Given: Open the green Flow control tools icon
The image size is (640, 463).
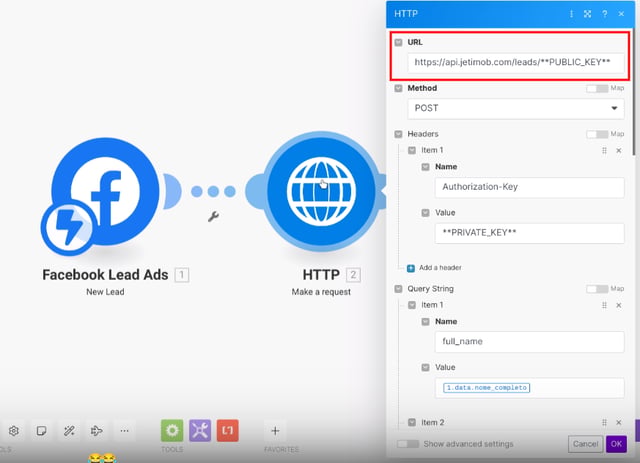Looking at the screenshot, I should (172, 430).
